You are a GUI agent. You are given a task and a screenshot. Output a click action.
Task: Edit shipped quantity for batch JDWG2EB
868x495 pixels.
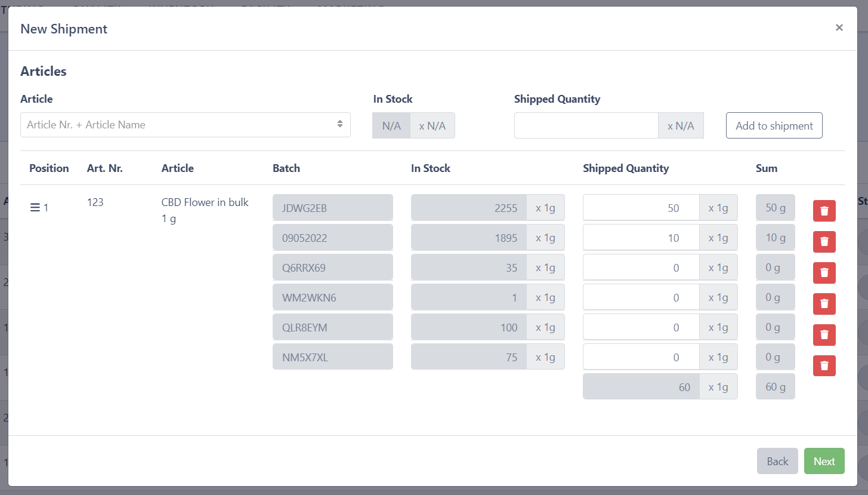[641, 208]
